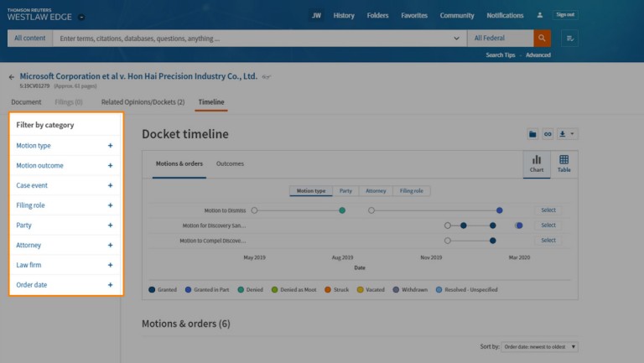
Task: Select the Attorney grouping option
Action: pos(376,191)
